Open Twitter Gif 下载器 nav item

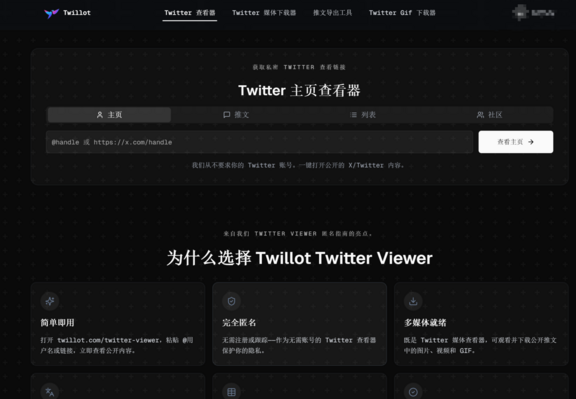[402, 13]
